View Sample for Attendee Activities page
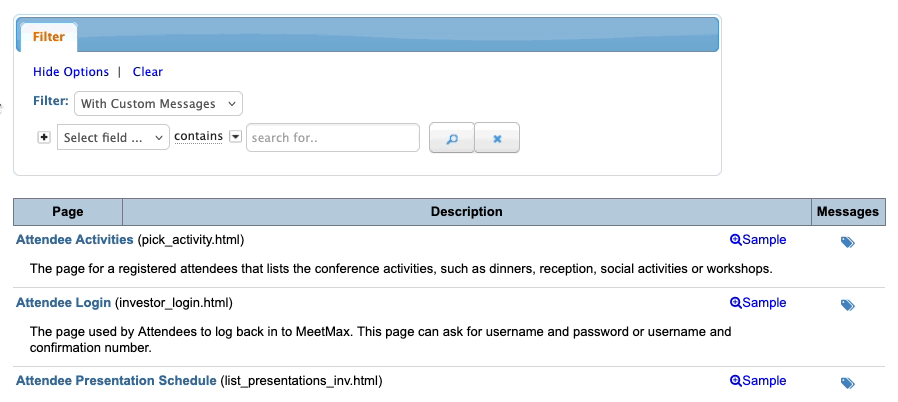898x402 pixels. pos(758,240)
